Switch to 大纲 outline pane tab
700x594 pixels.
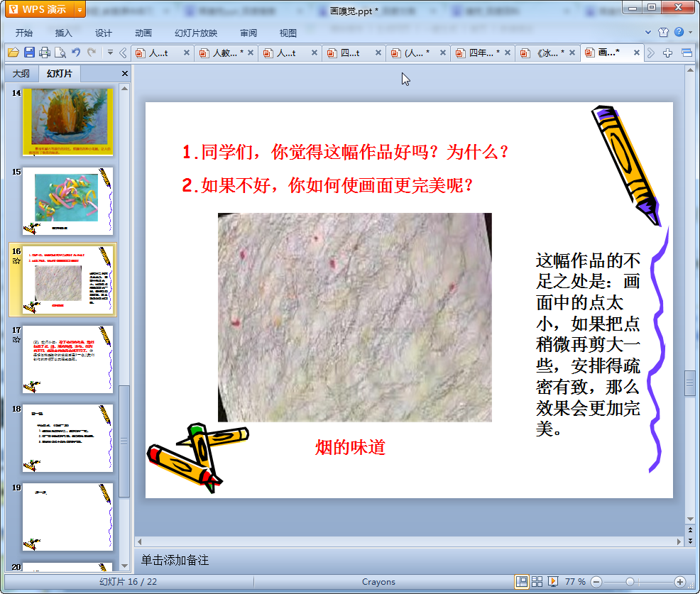coord(21,74)
